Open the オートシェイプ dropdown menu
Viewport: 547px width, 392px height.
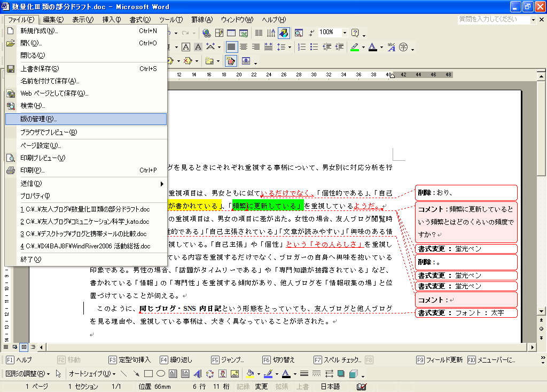click(x=90, y=374)
